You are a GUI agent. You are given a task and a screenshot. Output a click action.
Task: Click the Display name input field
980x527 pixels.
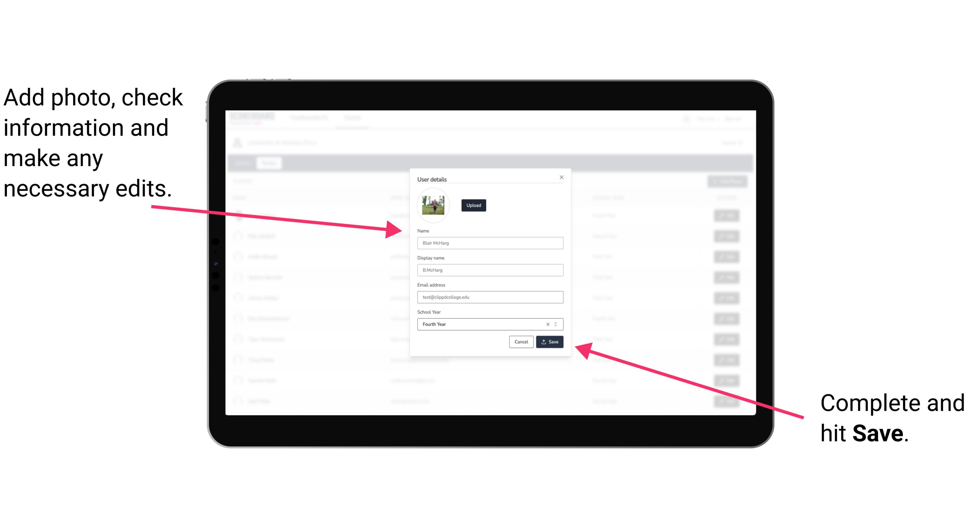coord(490,270)
